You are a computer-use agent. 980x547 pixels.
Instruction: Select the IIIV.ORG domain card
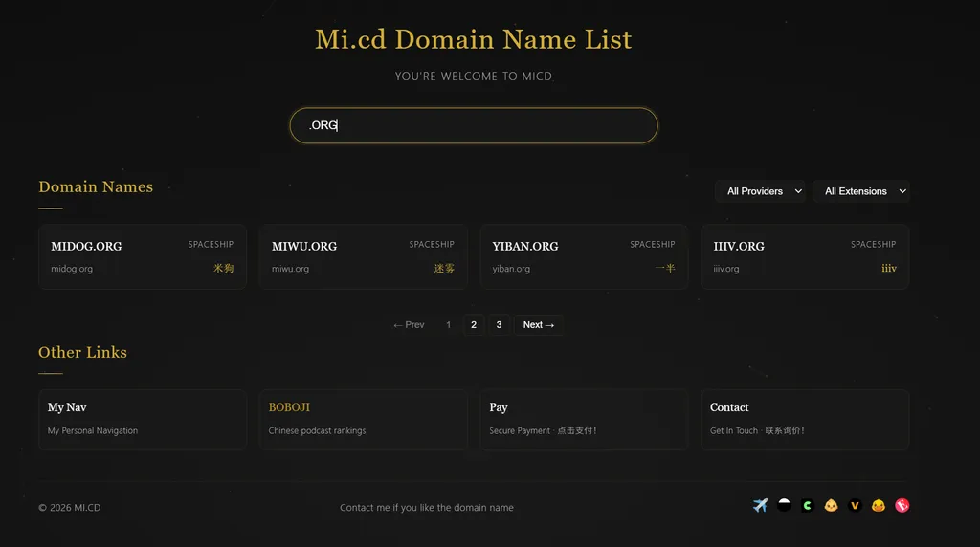(x=804, y=256)
